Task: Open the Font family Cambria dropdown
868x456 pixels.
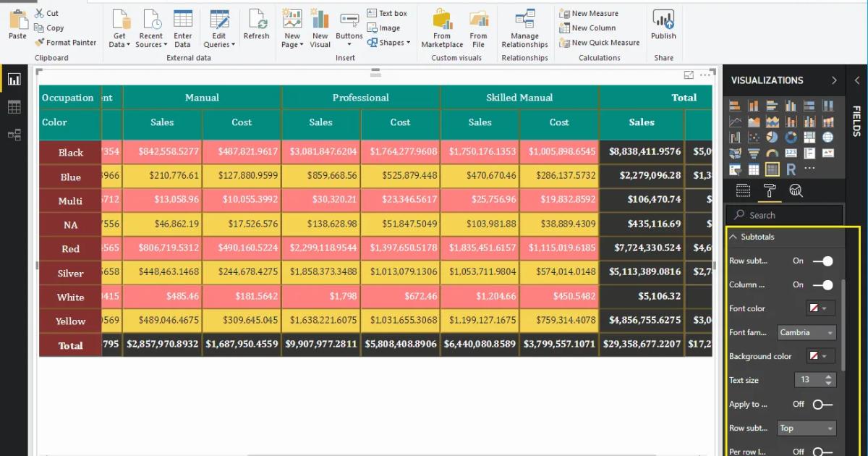Action: 806,332
